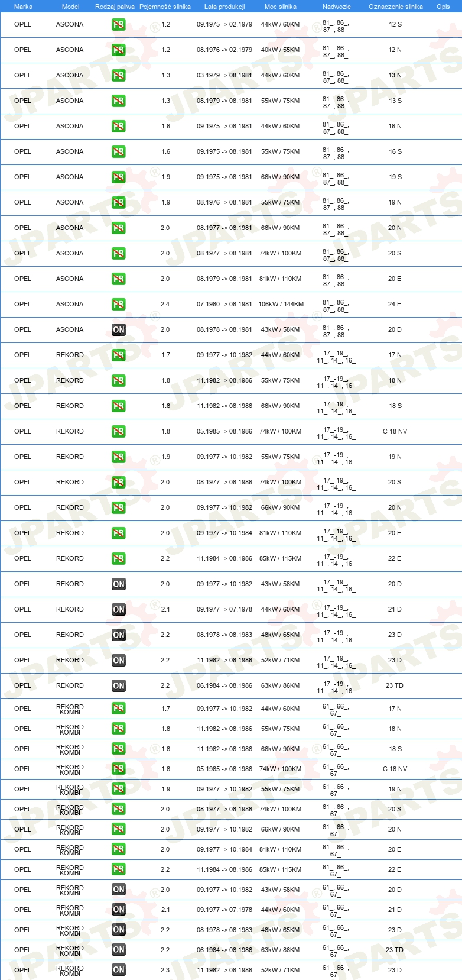Select the PB icon in Ascona 16 S row
The image size is (462, 980).
click(x=119, y=152)
